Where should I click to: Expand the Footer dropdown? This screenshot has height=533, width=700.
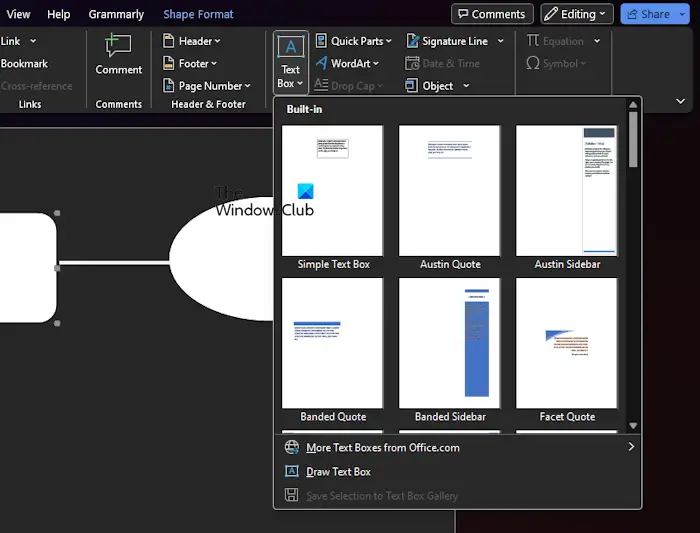pyautogui.click(x=214, y=63)
